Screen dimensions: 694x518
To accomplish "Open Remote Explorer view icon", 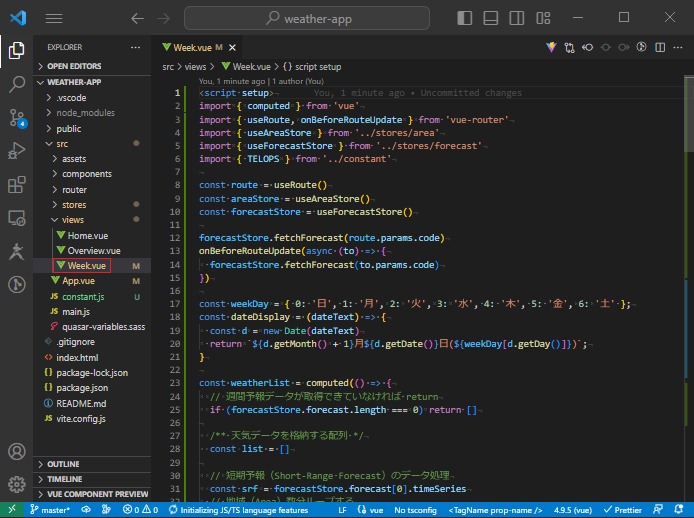I will pos(16,218).
